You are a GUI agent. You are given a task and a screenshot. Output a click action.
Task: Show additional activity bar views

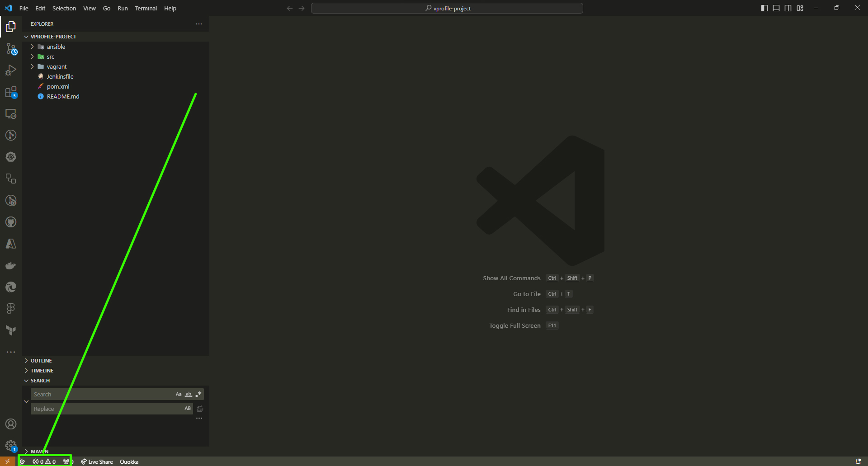[11, 352]
